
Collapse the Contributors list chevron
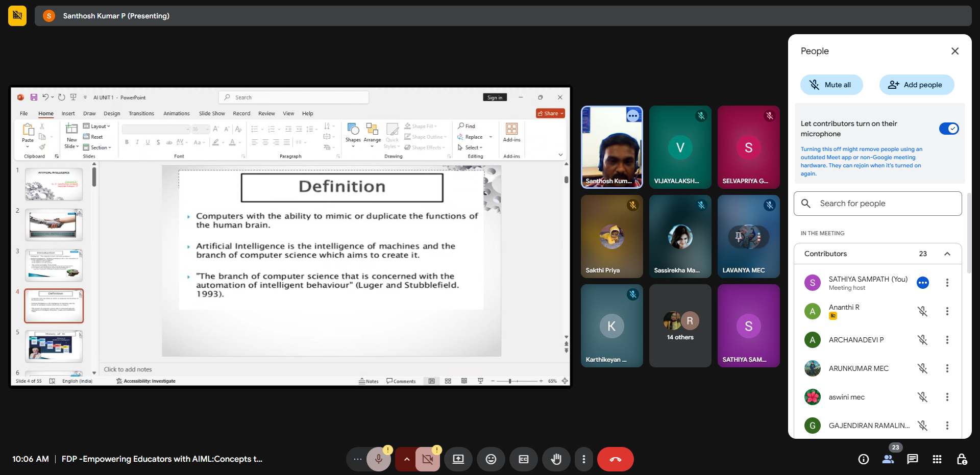coord(947,254)
